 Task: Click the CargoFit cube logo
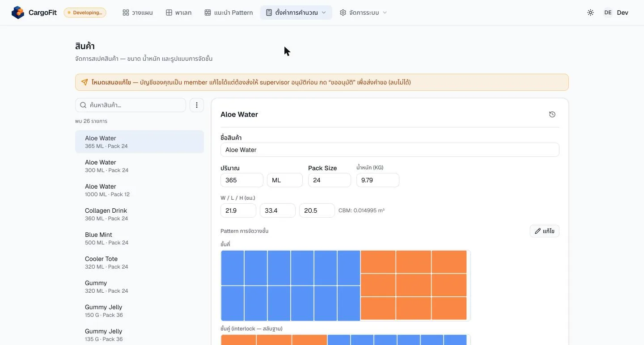[18, 13]
